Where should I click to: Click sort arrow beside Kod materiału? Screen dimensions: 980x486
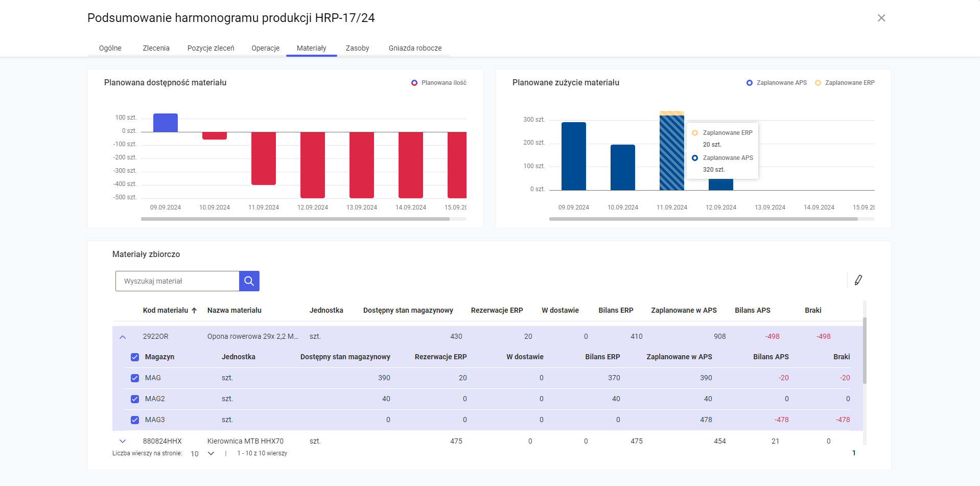coord(194,310)
